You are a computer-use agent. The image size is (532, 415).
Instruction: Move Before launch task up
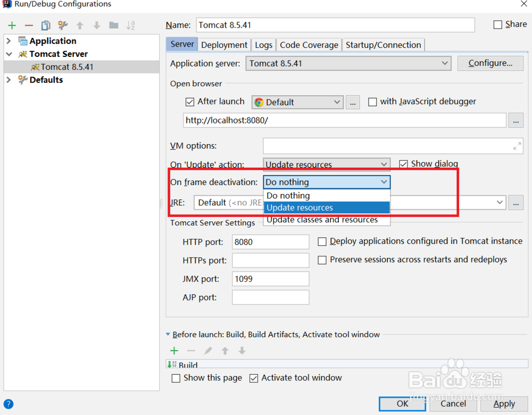pyautogui.click(x=225, y=351)
